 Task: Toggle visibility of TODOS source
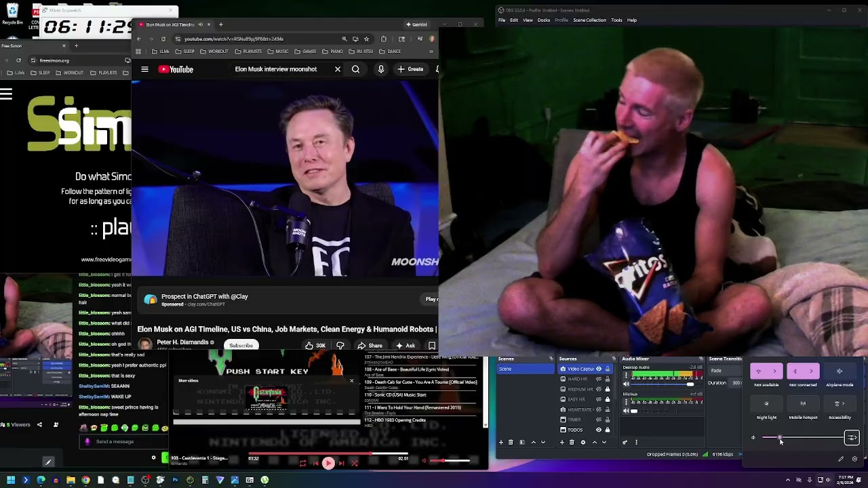[598, 430]
